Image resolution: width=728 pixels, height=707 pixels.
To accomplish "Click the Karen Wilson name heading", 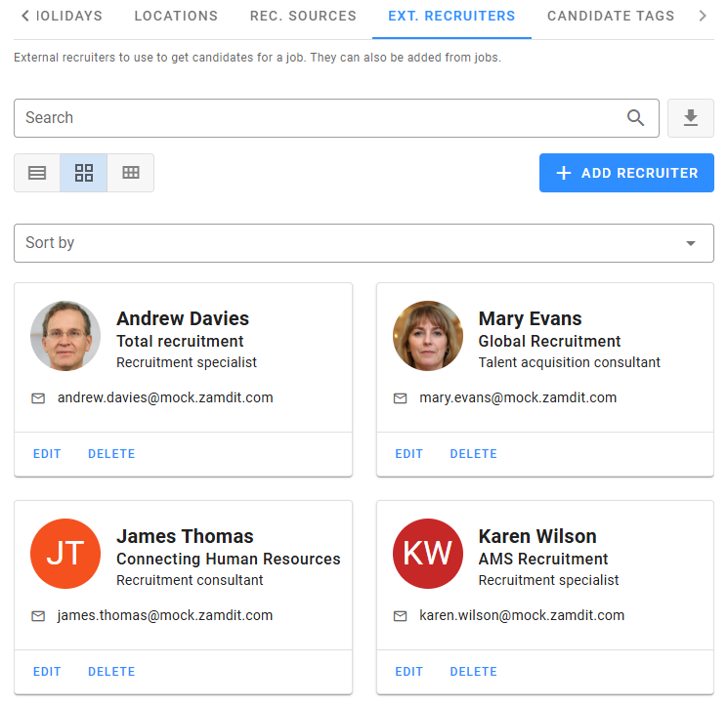I will click(537, 536).
